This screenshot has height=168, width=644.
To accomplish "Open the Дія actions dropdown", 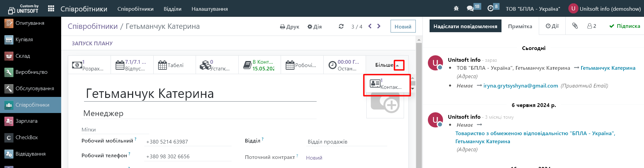I will (x=315, y=27).
